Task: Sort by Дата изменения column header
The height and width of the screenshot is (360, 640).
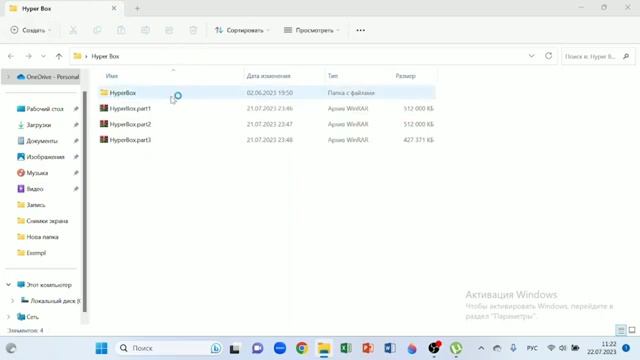Action: coord(269,76)
